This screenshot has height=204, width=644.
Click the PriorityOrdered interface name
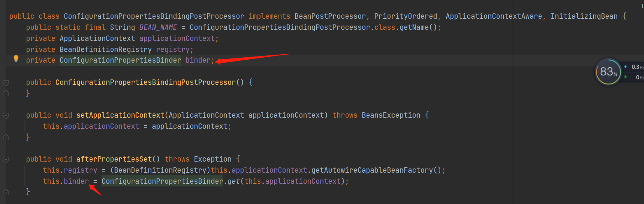point(405,16)
